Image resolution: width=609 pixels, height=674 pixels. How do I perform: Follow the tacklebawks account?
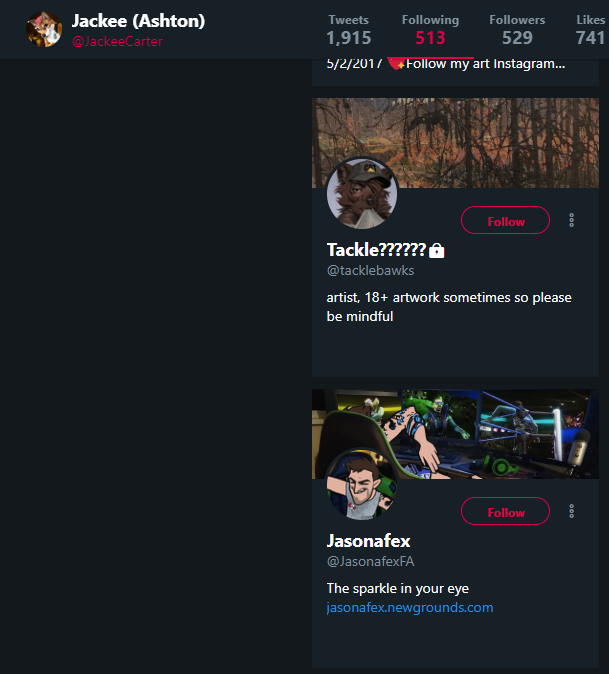(x=505, y=220)
